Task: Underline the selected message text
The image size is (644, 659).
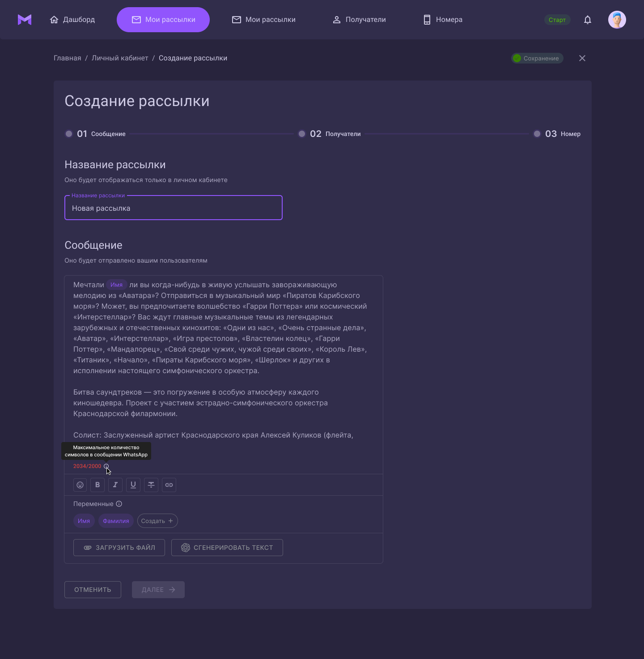Action: click(x=133, y=485)
